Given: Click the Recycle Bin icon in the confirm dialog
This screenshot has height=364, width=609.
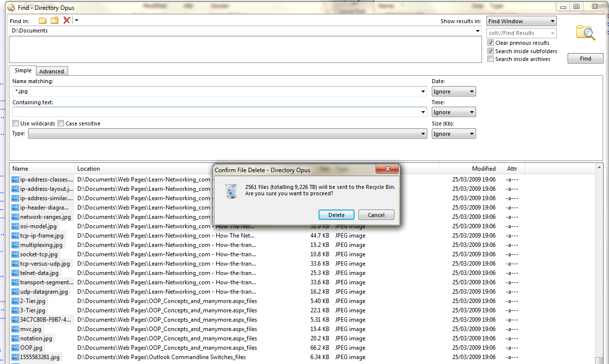Looking at the screenshot, I should (231, 190).
